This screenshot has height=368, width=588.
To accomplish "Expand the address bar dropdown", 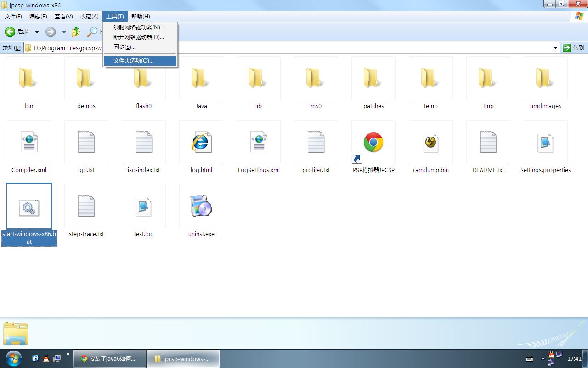I will pyautogui.click(x=555, y=48).
